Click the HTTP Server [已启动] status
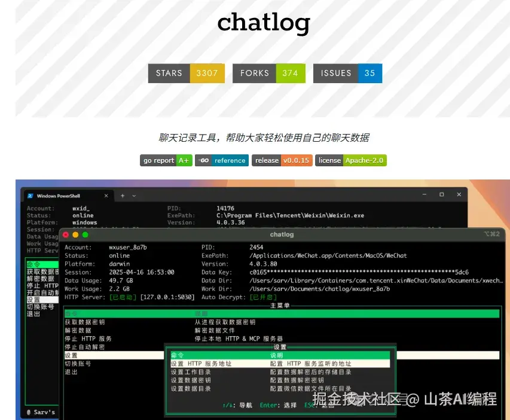This screenshot has width=510, height=420. 123,297
